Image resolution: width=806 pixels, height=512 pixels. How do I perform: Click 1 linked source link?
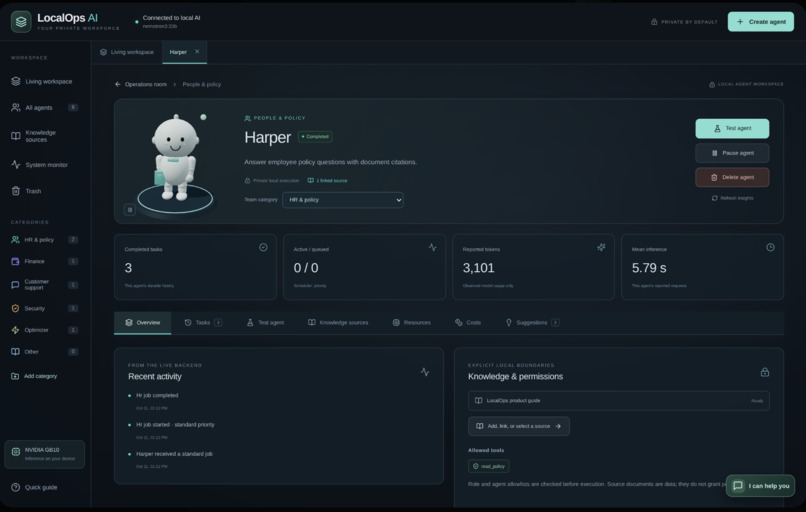(327, 180)
